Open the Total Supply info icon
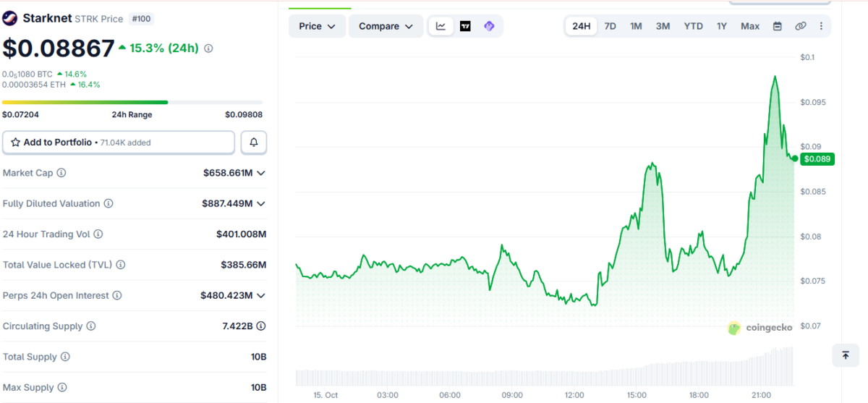This screenshot has width=868, height=403. tap(65, 357)
